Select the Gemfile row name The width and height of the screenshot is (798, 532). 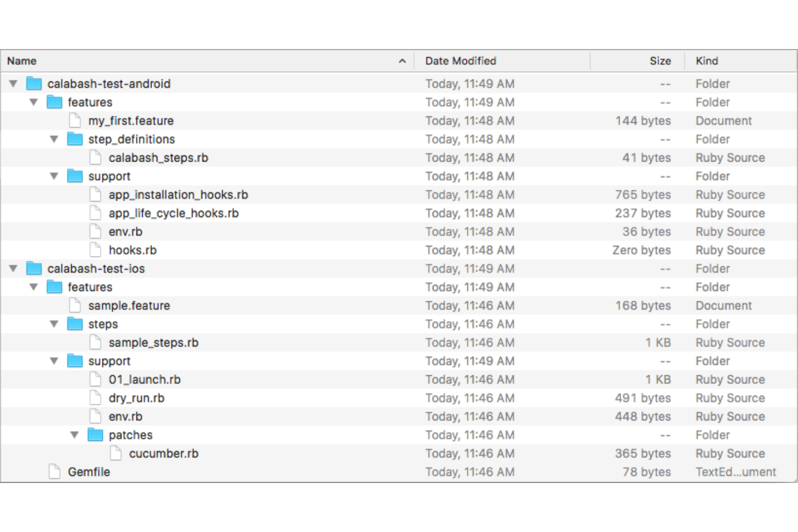tap(89, 472)
